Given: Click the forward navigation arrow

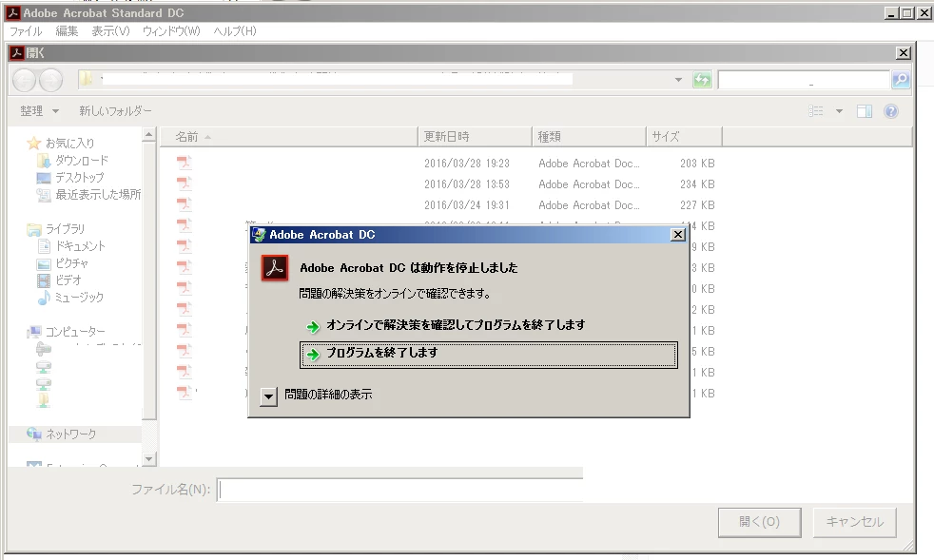Looking at the screenshot, I should pyautogui.click(x=50, y=80).
